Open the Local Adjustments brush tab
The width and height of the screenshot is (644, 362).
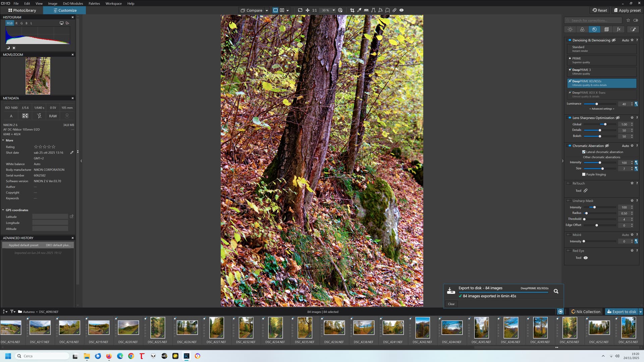point(633,29)
